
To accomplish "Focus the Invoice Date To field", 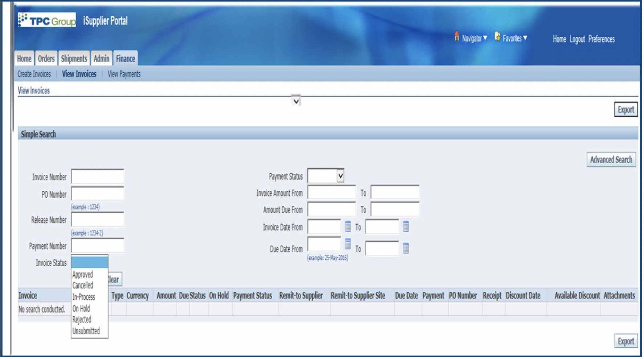I will pyautogui.click(x=382, y=227).
